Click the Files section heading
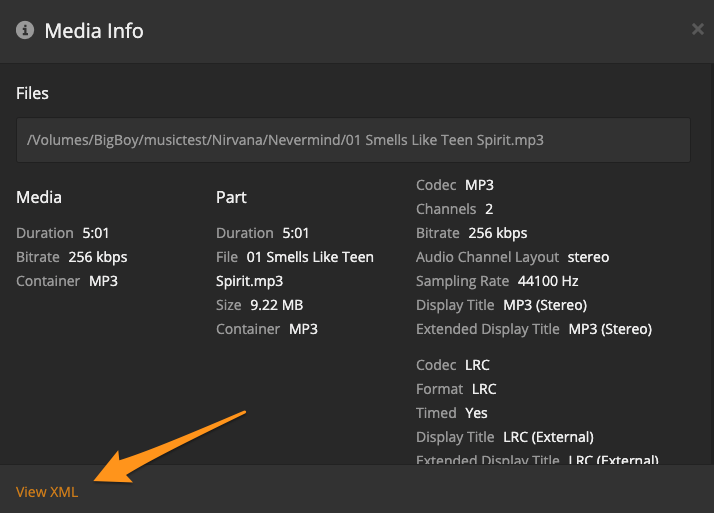Image resolution: width=714 pixels, height=513 pixels. [x=33, y=93]
